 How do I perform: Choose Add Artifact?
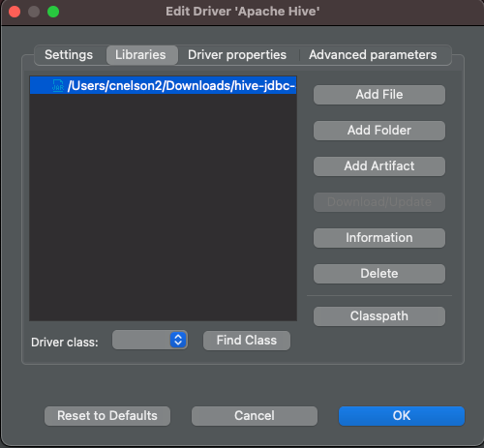point(379,166)
